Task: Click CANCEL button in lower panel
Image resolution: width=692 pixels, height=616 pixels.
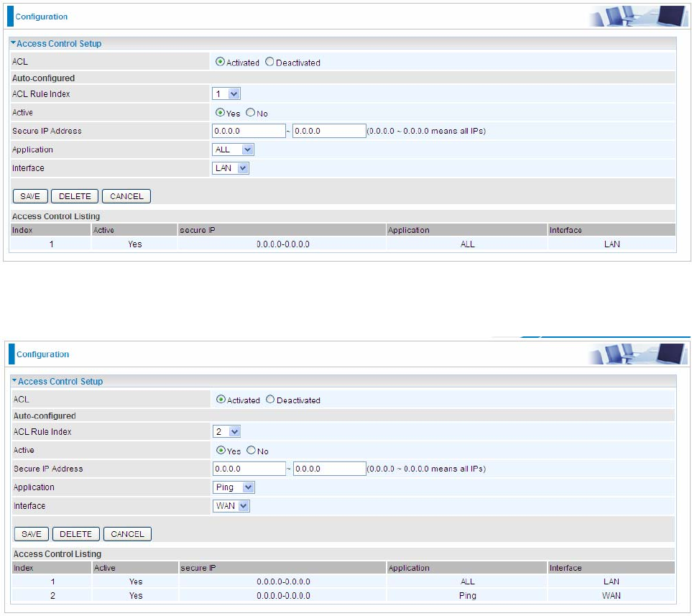Action: click(x=127, y=534)
